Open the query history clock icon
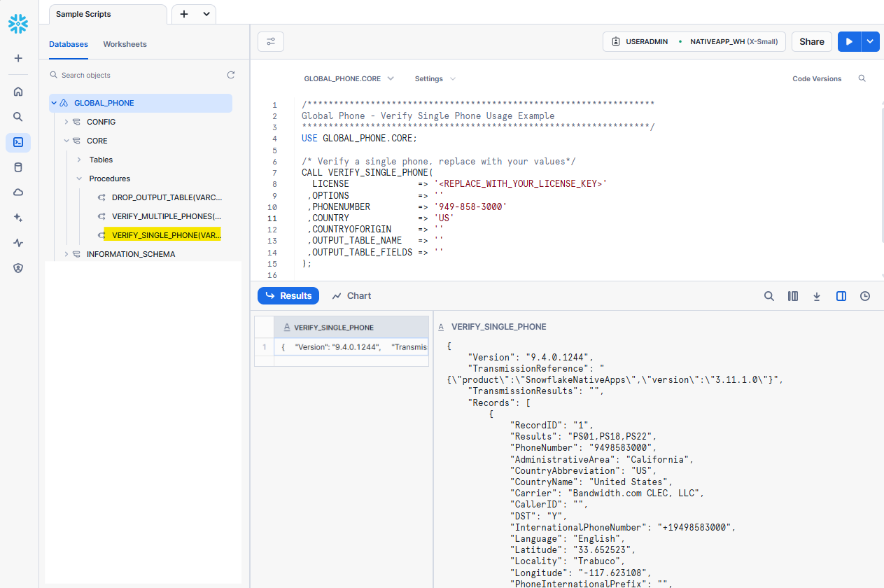 [x=865, y=296]
